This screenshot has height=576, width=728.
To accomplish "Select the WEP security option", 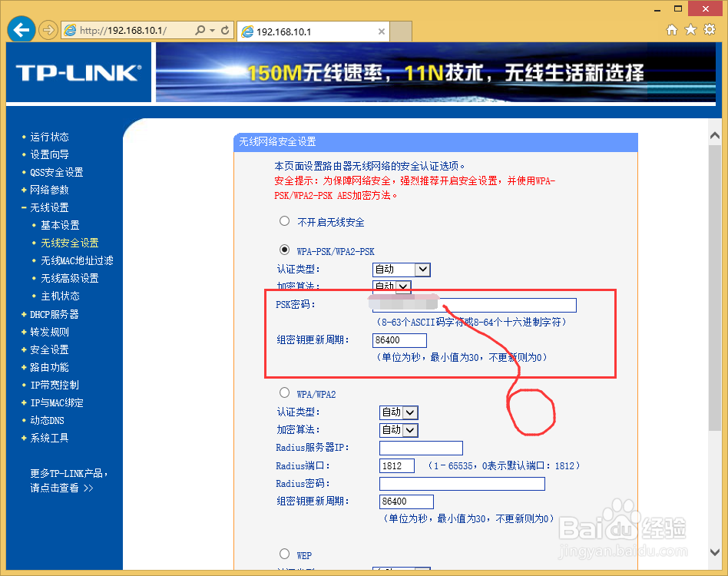I will (x=284, y=554).
